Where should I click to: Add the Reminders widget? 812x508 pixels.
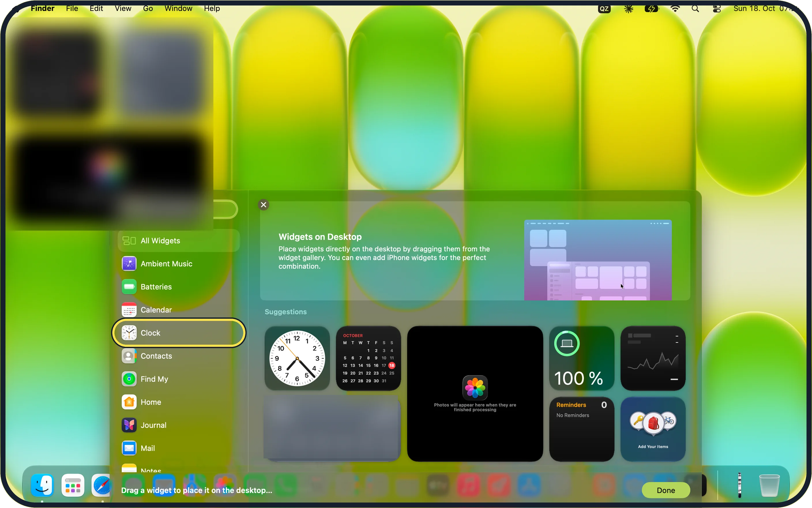point(582,429)
